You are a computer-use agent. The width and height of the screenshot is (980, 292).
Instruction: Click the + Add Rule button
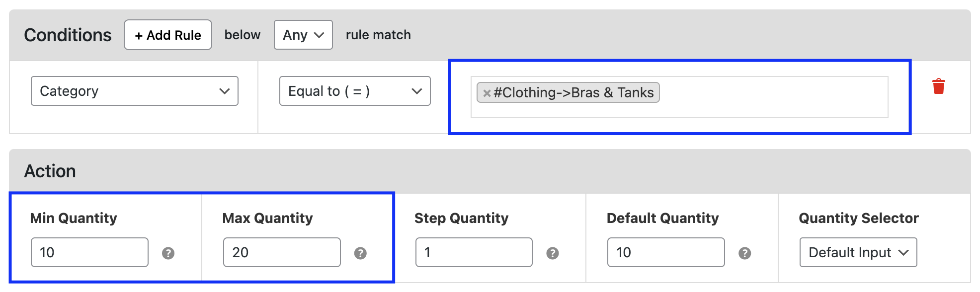click(168, 35)
